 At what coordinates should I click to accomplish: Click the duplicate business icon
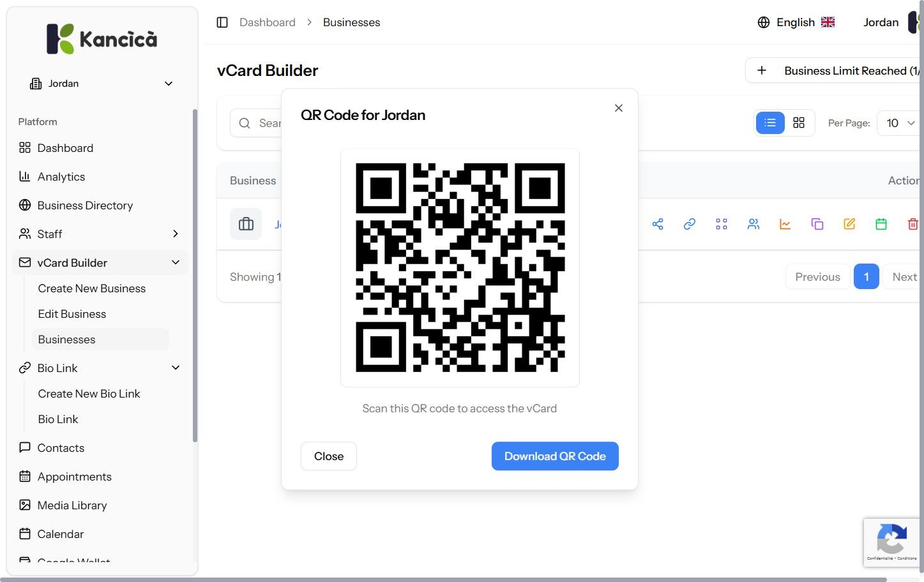pos(817,224)
